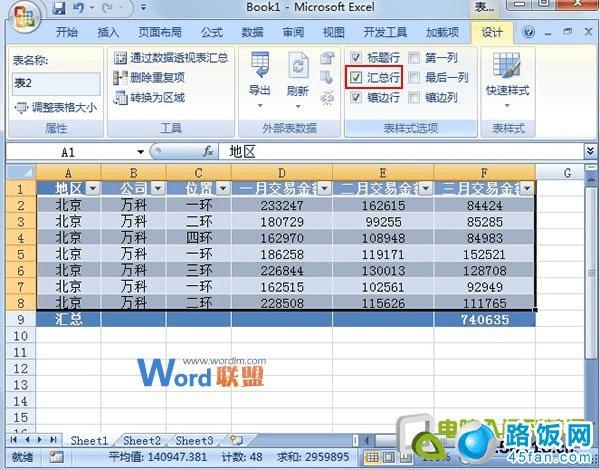Click the Undo arrow icon
The width and height of the screenshot is (600, 470).
pos(79,7)
